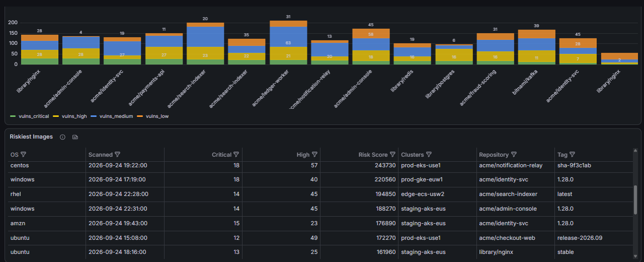This screenshot has width=644, height=262.
Task: Select the edge-ecs-usw2 cluster cell
Action: tap(438, 194)
